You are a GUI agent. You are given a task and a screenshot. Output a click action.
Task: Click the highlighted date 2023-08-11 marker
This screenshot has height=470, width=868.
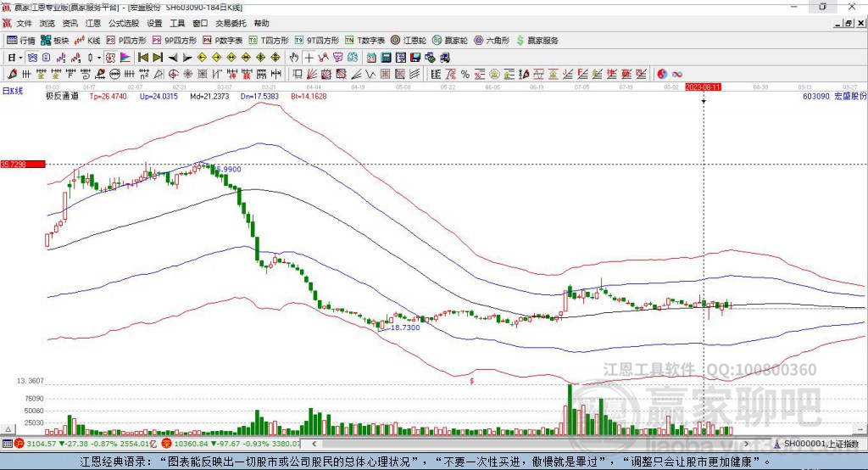coord(703,87)
